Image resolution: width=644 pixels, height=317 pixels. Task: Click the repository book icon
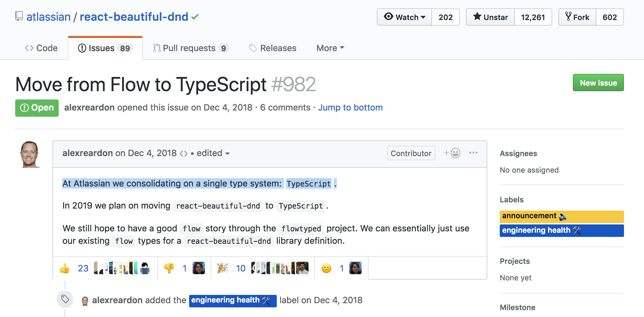[x=19, y=17]
